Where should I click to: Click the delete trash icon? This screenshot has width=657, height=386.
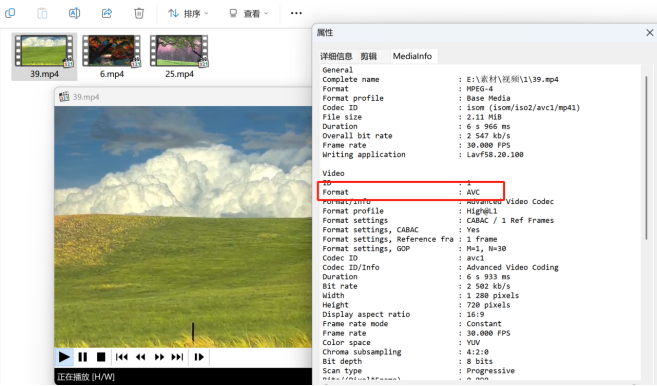pyautogui.click(x=139, y=13)
